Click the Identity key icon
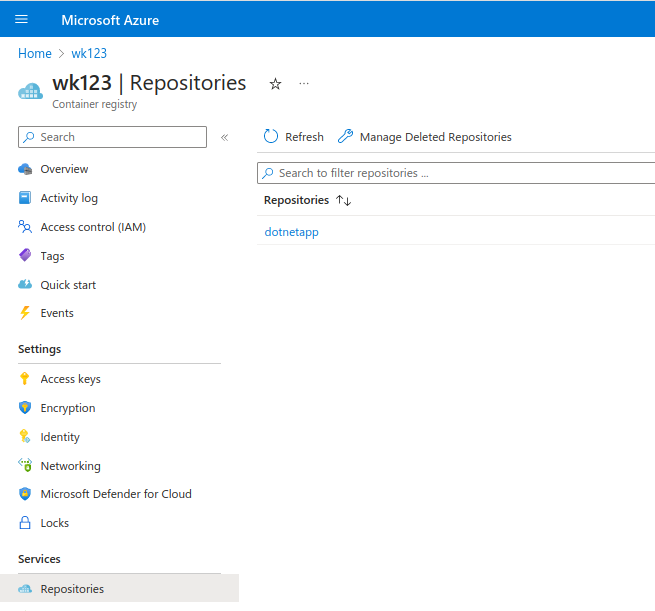Screen dimensions: 655x611 click(25, 436)
